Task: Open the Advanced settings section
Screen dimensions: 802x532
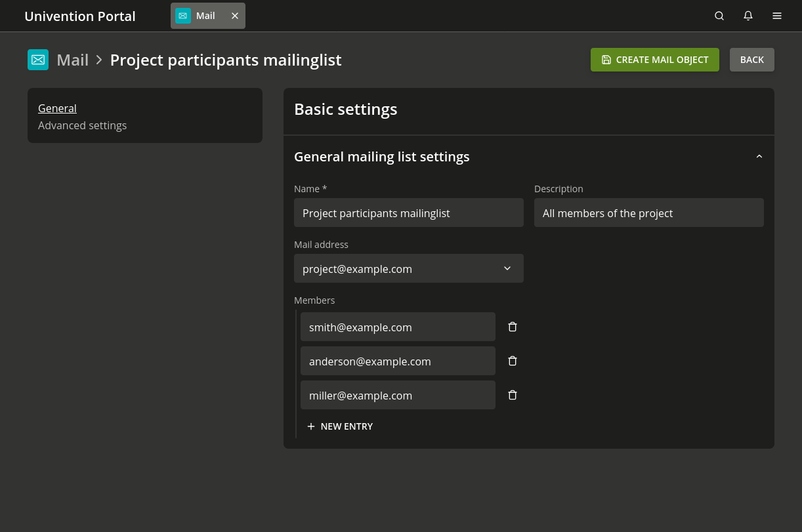Action: coord(82,125)
